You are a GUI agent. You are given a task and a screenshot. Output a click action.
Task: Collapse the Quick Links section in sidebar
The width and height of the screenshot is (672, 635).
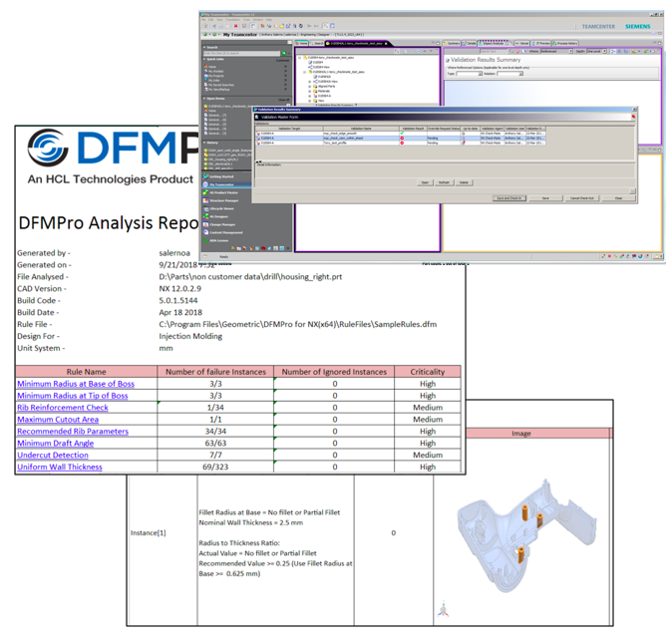204,59
